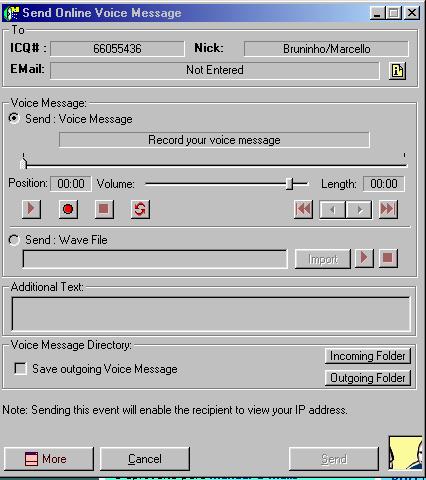The height and width of the screenshot is (480, 426).
Task: Start recording with the red record button
Action: coord(68,209)
